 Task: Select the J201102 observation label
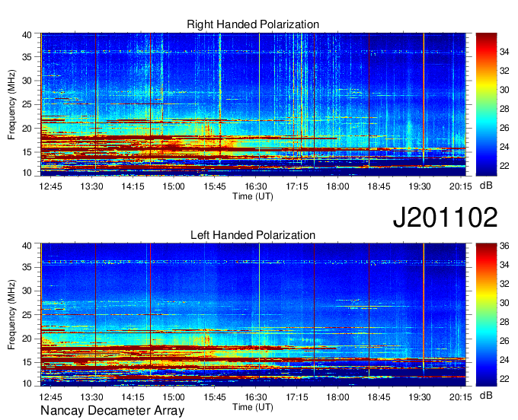click(445, 217)
